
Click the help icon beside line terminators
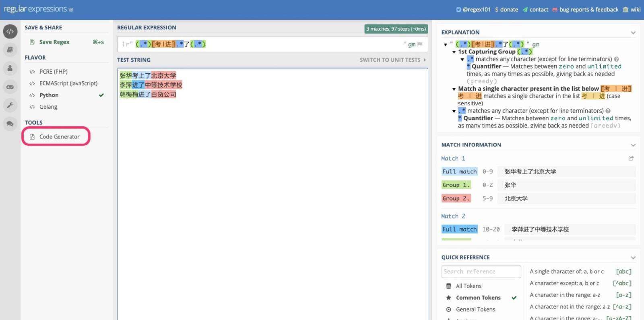(616, 59)
